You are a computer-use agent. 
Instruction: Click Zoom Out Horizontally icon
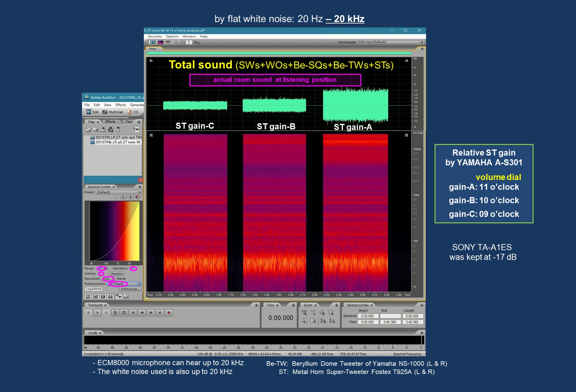tap(313, 313)
